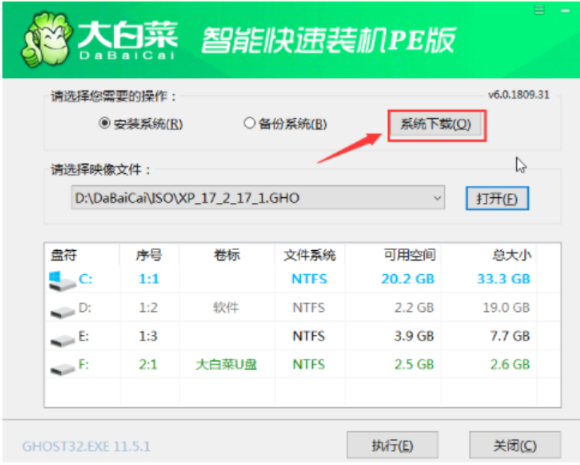Click the 7.7 GB total size value
Viewport: 580px width, 465px height.
(x=510, y=336)
